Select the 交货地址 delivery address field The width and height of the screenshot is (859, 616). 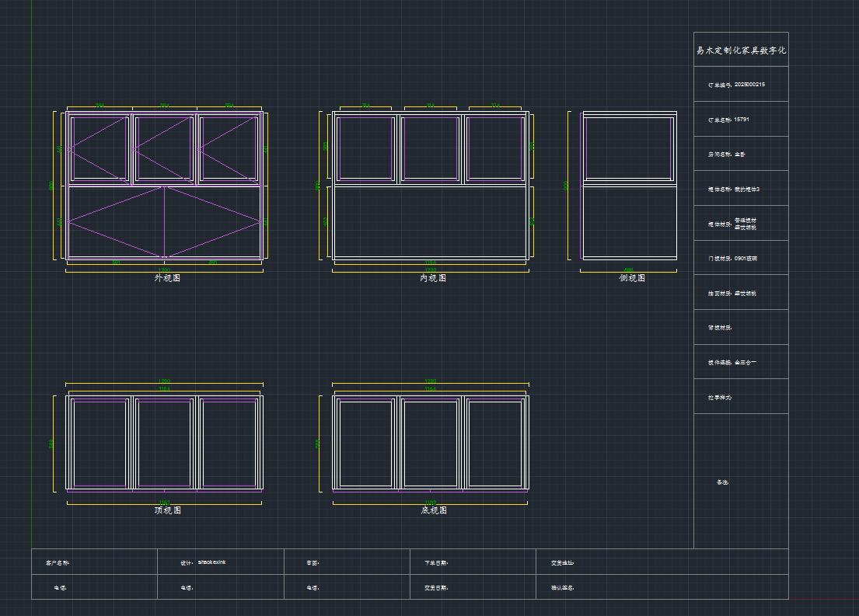[x=562, y=562]
